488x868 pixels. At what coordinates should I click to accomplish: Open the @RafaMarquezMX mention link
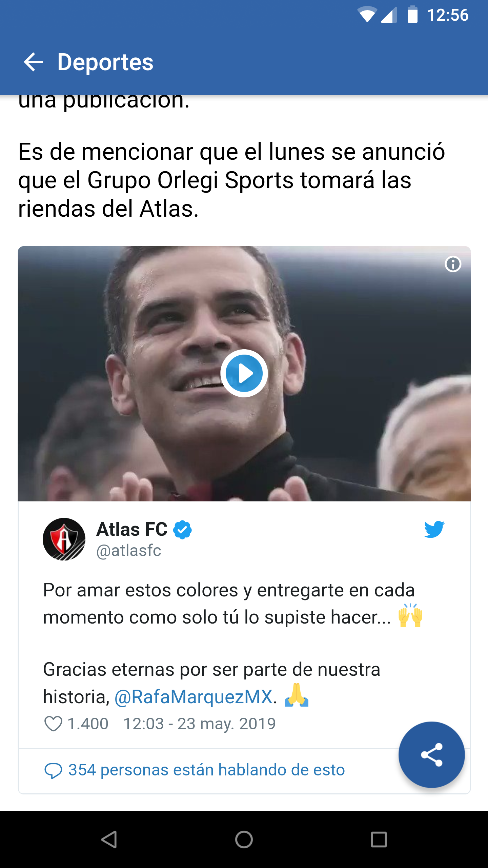click(194, 697)
